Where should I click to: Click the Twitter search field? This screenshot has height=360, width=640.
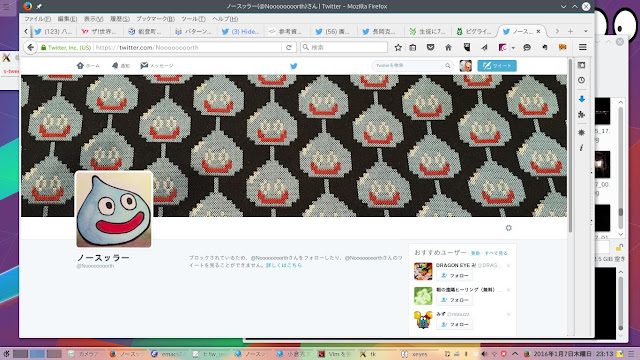pyautogui.click(x=412, y=66)
